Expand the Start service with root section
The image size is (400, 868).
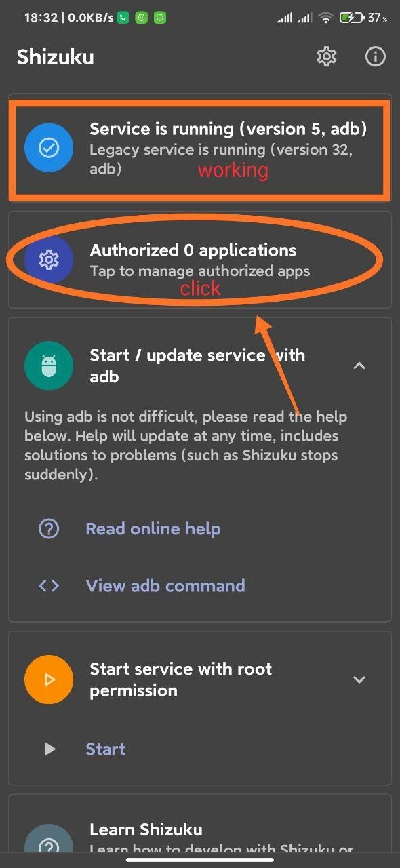(x=359, y=679)
